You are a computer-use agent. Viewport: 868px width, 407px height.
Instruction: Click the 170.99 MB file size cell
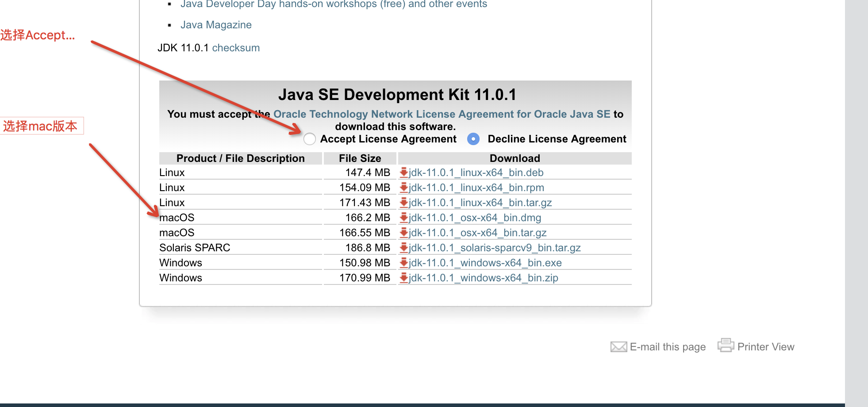(360, 278)
